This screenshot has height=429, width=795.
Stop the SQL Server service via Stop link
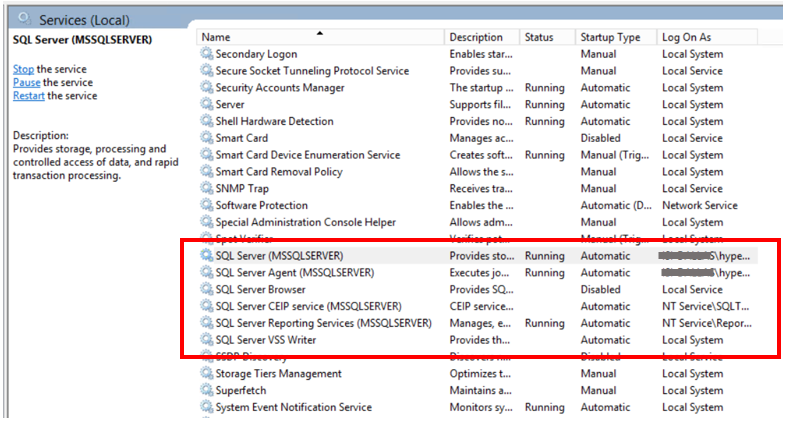(x=23, y=69)
